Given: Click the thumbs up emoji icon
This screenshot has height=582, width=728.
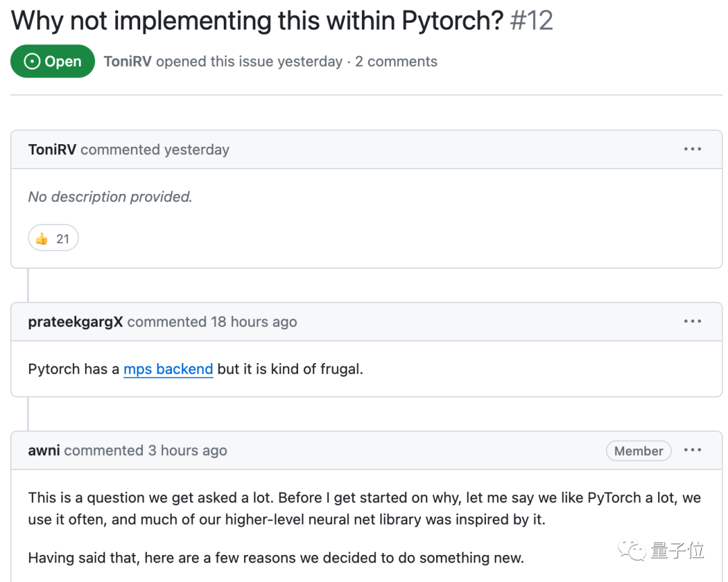Looking at the screenshot, I should pyautogui.click(x=42, y=238).
